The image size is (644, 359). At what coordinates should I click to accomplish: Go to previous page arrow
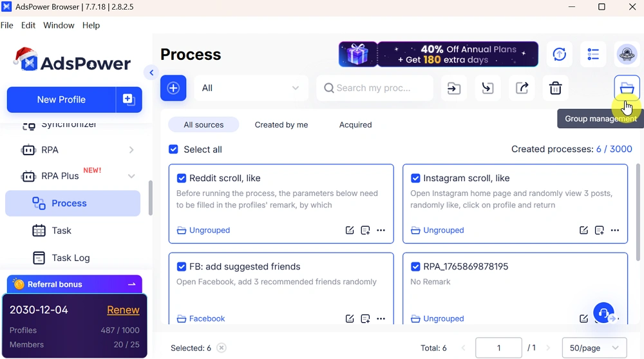pyautogui.click(x=463, y=348)
